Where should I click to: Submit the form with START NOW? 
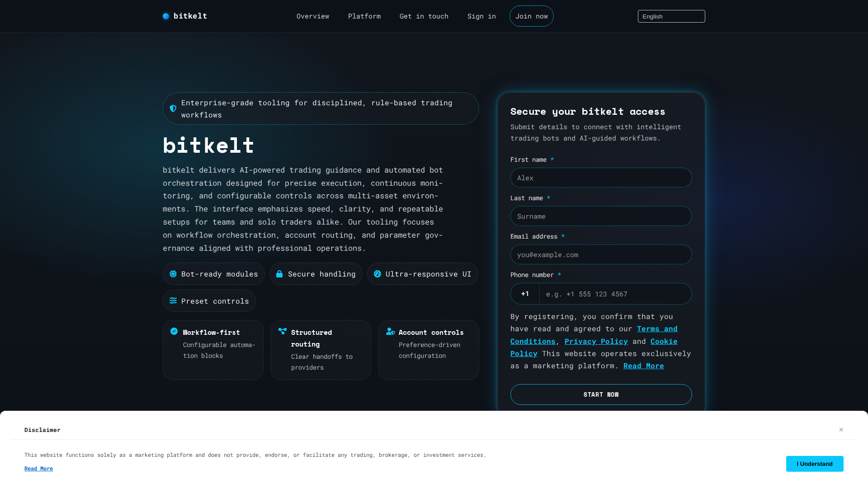[601, 394]
